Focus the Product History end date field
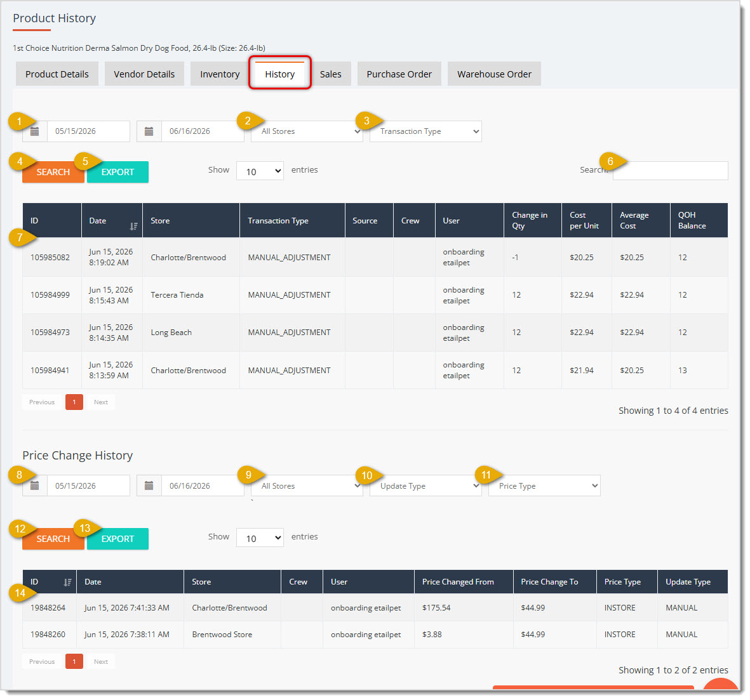Screen dimensions: 750x700 (203, 131)
